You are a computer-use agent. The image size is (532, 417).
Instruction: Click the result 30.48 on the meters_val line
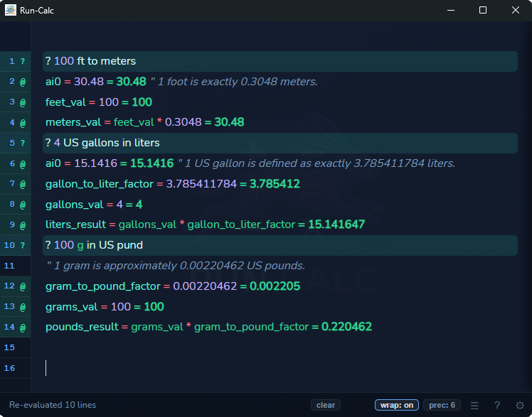click(x=229, y=122)
